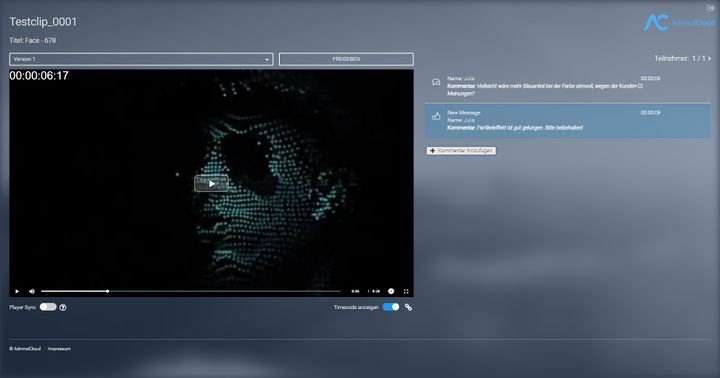
Task: Mute the video with the speaker icon
Action: pos(32,291)
